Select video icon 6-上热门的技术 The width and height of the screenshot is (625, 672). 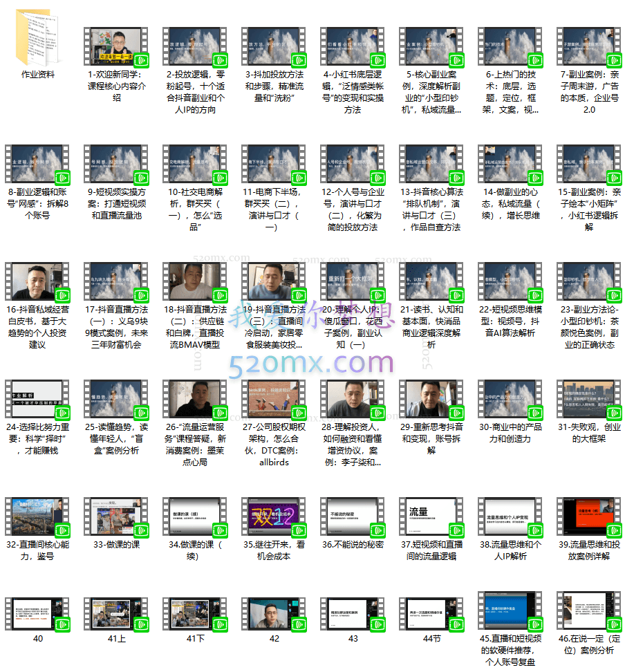coord(510,46)
